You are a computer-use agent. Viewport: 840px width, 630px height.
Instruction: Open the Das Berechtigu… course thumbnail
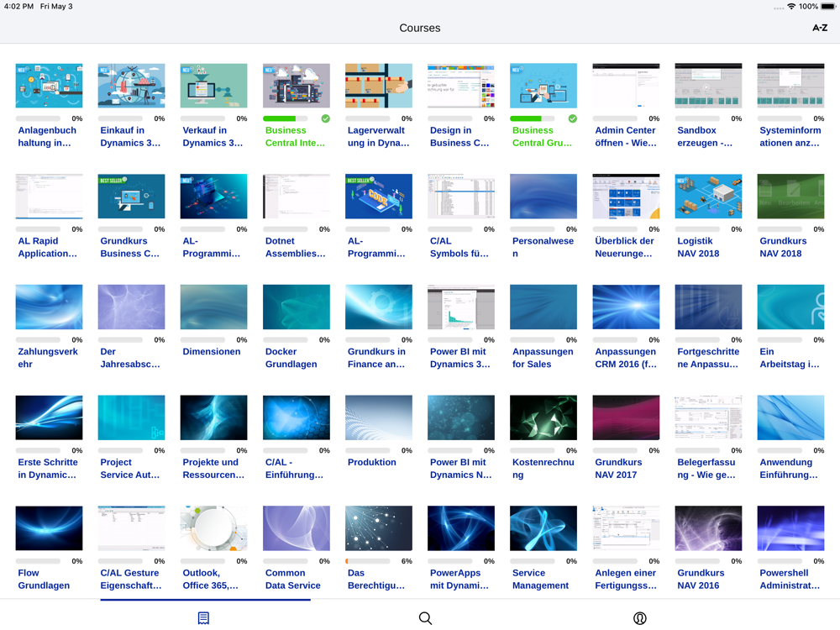[x=379, y=528]
